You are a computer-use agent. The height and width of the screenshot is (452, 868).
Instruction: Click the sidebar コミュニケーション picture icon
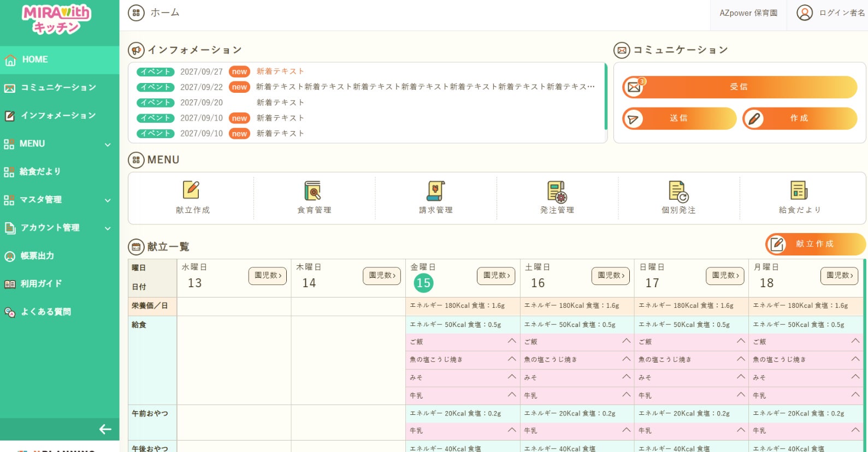[x=10, y=88]
